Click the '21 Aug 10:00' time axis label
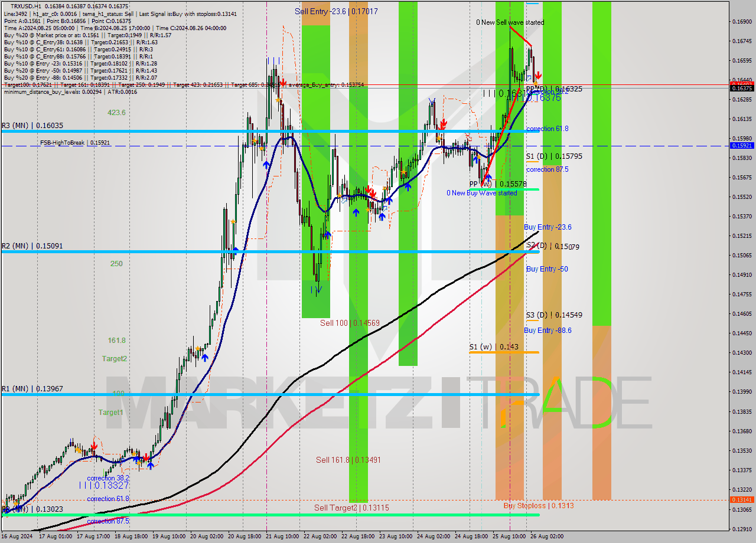The image size is (756, 543). 282,537
